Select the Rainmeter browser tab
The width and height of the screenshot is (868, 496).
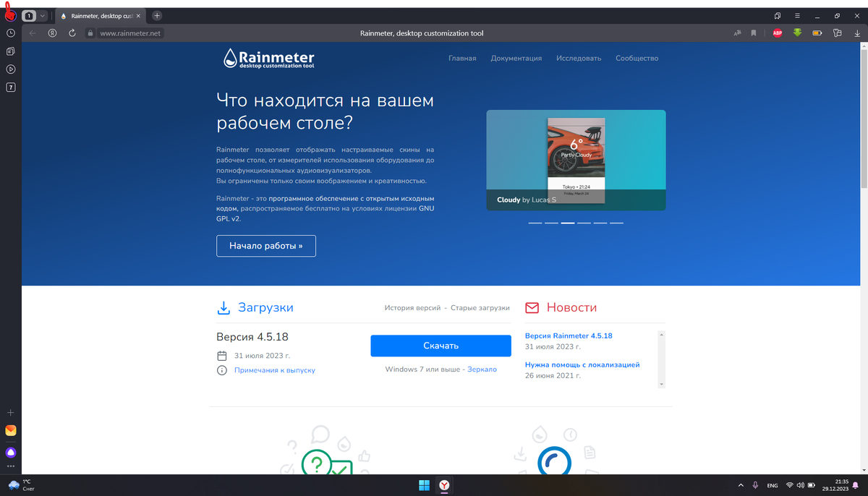[x=100, y=15]
